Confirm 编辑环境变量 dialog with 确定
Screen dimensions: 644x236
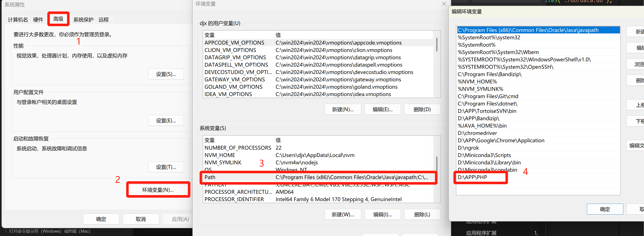coord(605,209)
